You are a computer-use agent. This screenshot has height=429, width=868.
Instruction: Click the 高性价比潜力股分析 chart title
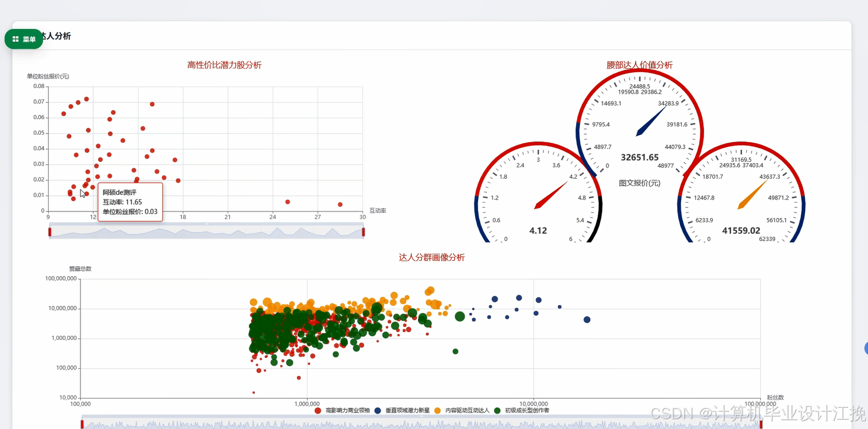pyautogui.click(x=225, y=65)
